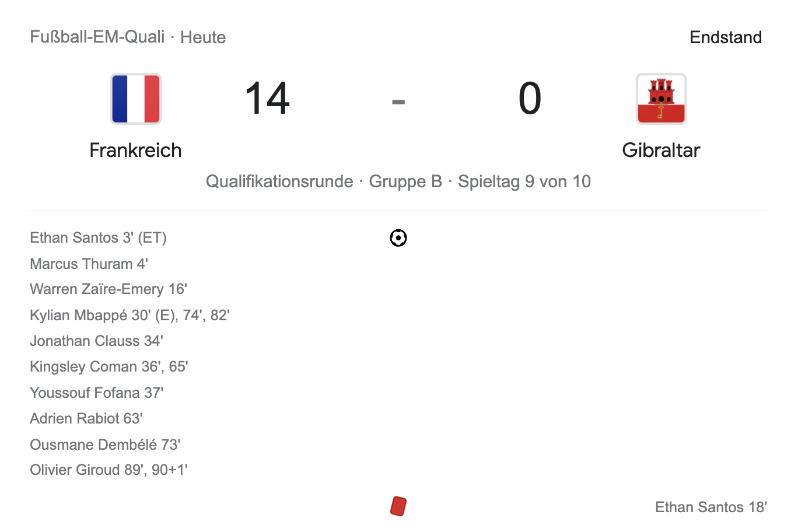This screenshot has width=798, height=532.
Task: Click the Qualifikationsrunde Gruppe B info line
Action: (398, 181)
